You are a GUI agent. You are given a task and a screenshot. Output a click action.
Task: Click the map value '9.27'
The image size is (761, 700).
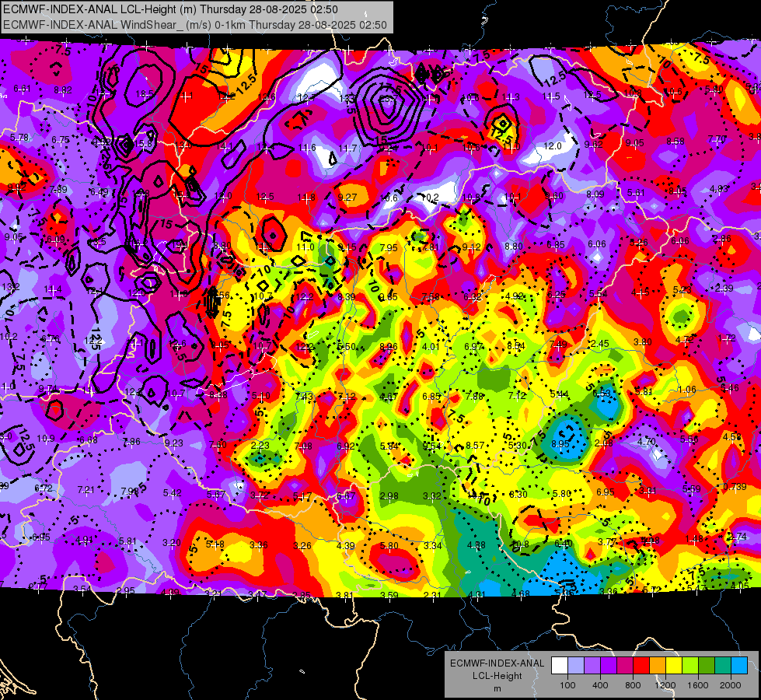click(x=347, y=197)
